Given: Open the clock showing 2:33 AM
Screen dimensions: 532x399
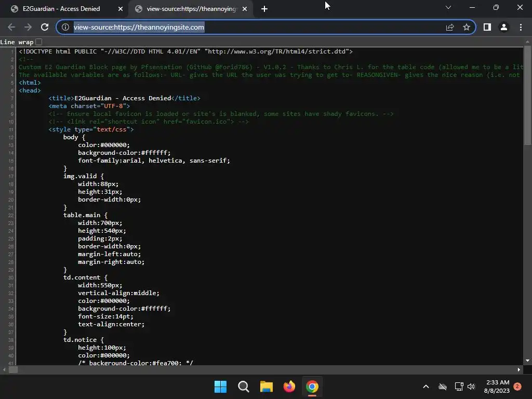Looking at the screenshot, I should tap(497, 387).
